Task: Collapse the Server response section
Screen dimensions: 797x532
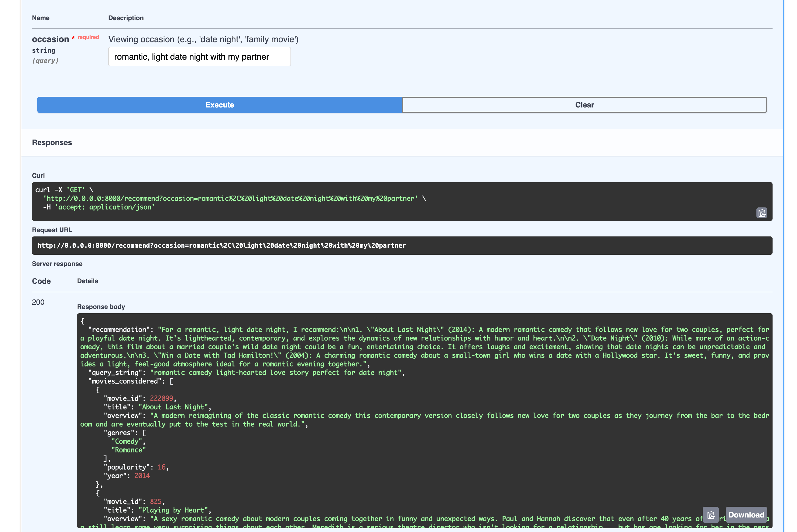Action: point(57,264)
